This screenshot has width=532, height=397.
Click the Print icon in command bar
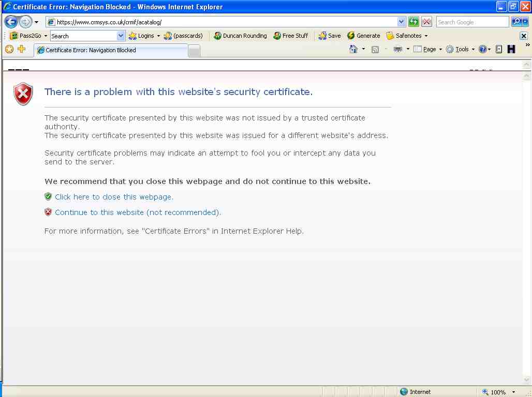[398, 49]
